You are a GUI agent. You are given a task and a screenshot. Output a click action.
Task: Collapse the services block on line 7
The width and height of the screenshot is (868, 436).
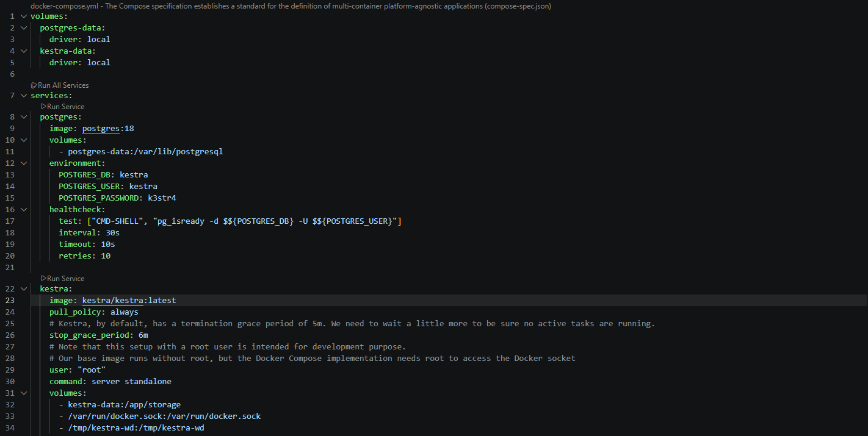point(23,96)
